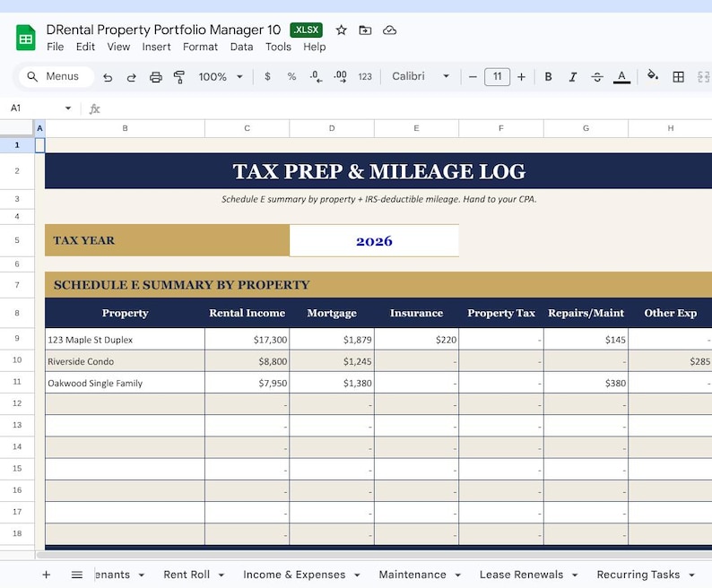
Task: Print the spreadsheet
Action: pyautogui.click(x=156, y=77)
